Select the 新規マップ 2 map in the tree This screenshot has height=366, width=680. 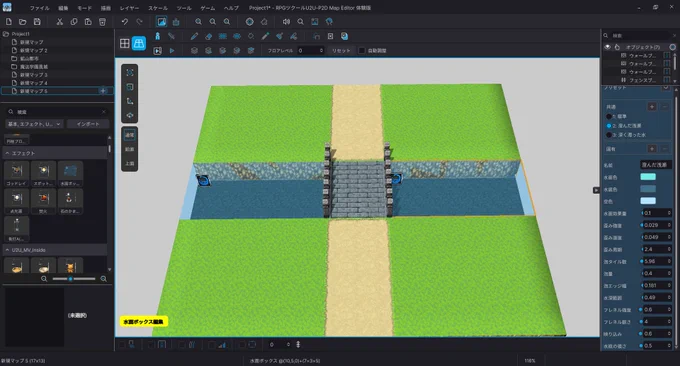33,50
